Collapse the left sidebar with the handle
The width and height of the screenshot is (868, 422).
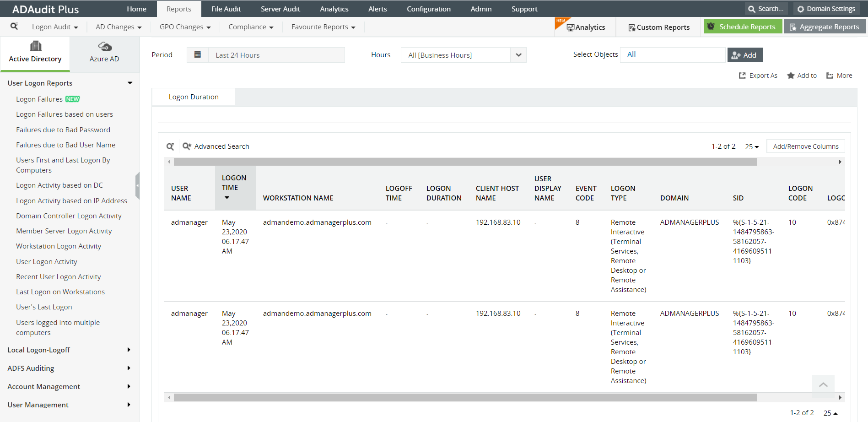click(x=137, y=185)
